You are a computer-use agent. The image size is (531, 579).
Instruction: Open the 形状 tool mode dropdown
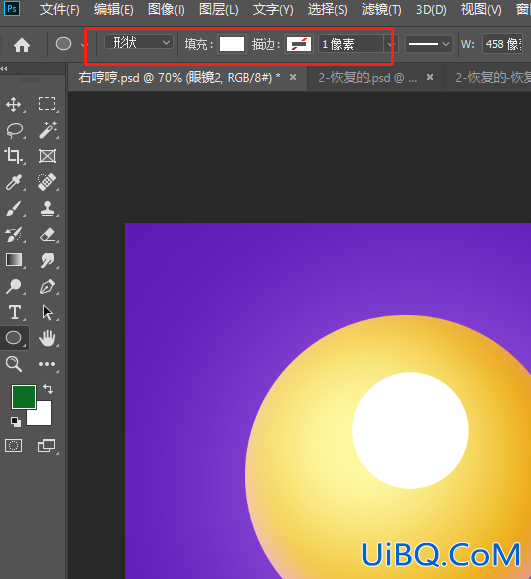click(139, 43)
